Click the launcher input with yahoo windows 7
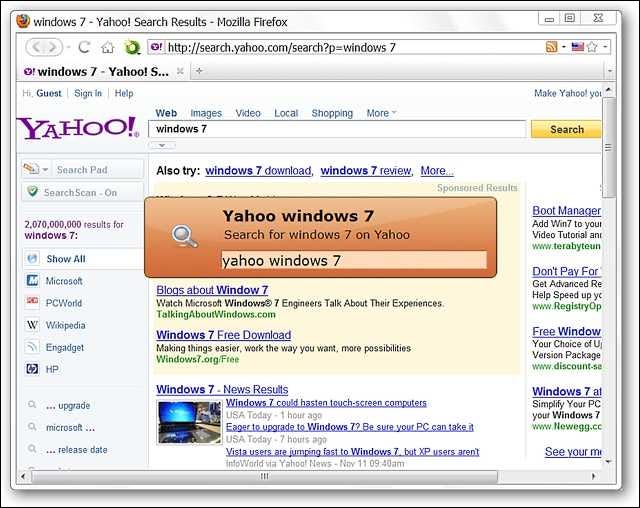This screenshot has height=508, width=640. click(x=354, y=260)
